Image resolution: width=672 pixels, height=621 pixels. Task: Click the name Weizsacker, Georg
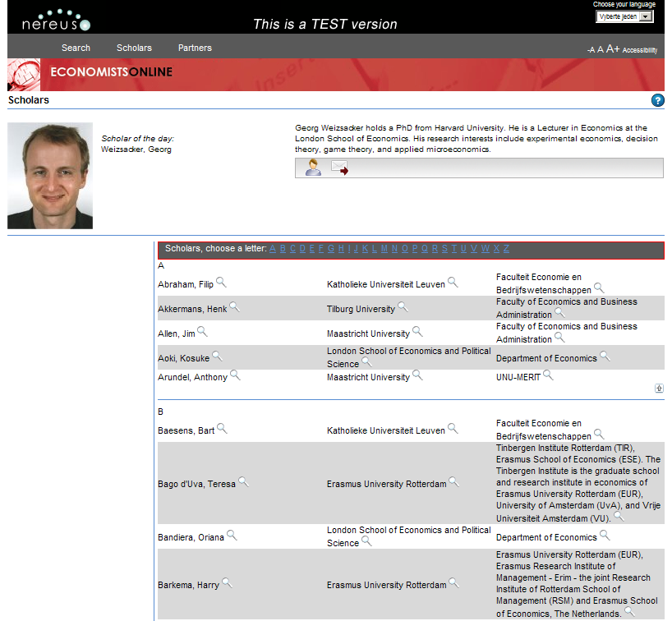click(136, 149)
